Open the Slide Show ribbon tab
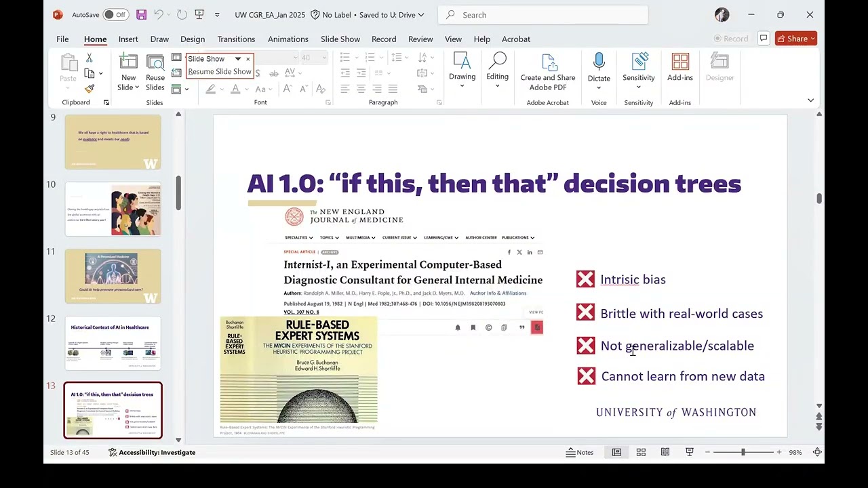868x488 pixels. [x=340, y=39]
